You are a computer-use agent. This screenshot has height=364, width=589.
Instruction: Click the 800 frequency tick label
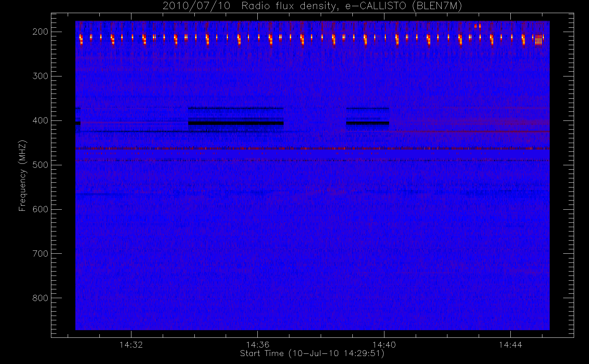click(40, 298)
